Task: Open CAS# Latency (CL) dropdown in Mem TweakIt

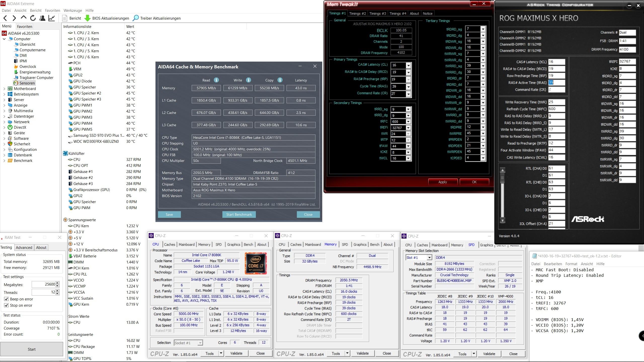Action: (409, 65)
